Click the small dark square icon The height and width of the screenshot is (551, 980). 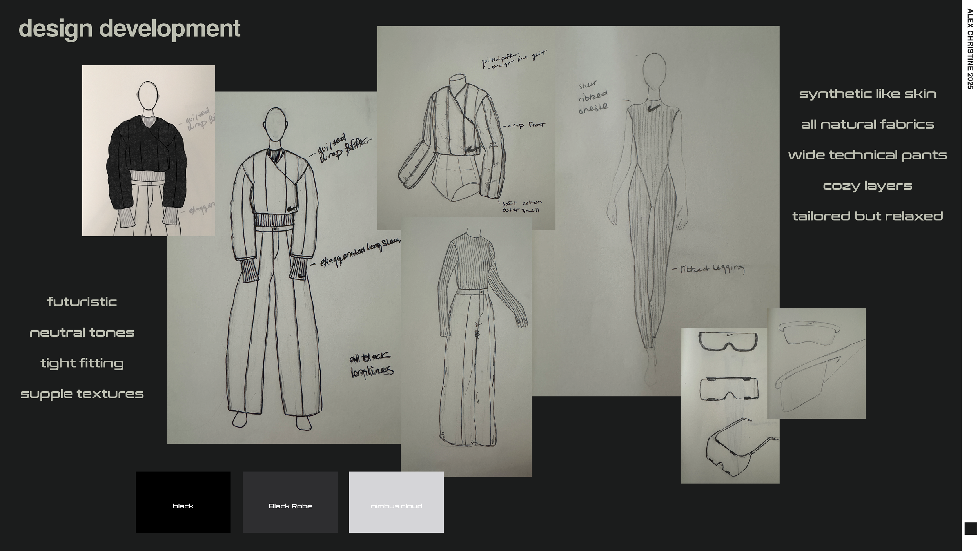(971, 528)
